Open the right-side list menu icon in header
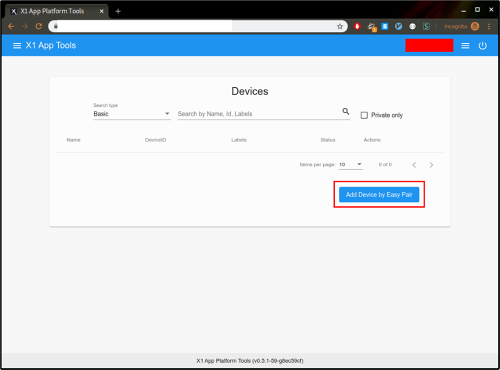The image size is (500, 370). point(465,46)
